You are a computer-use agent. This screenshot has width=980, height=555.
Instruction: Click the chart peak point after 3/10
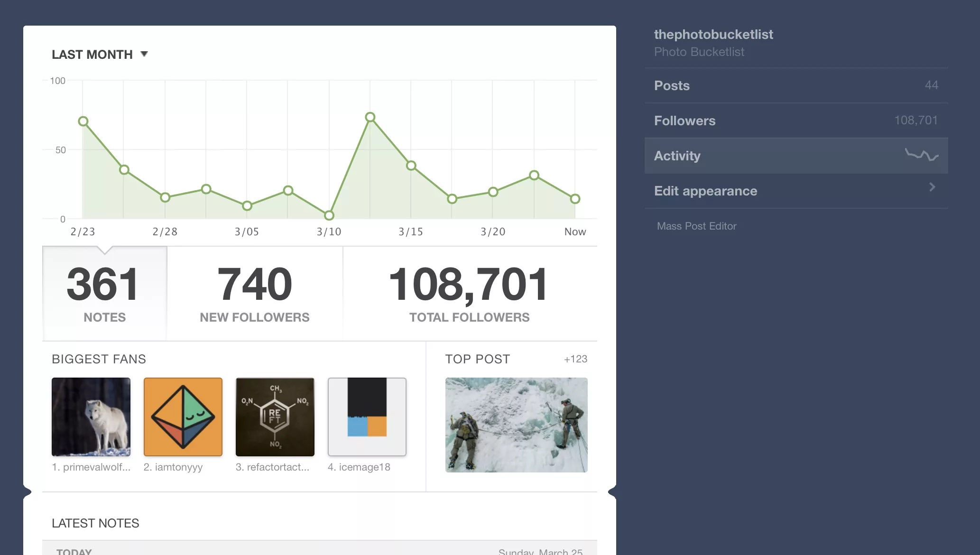tap(370, 117)
